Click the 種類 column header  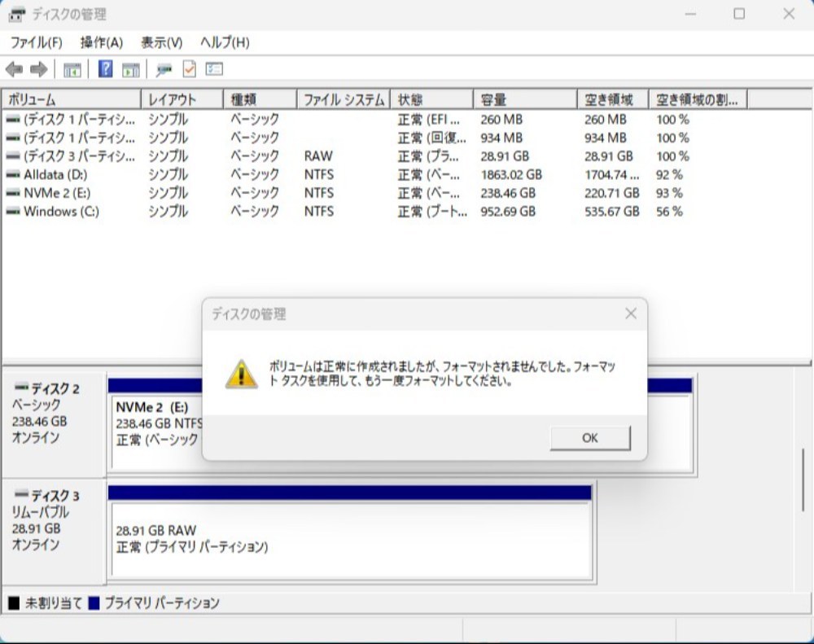tap(260, 99)
